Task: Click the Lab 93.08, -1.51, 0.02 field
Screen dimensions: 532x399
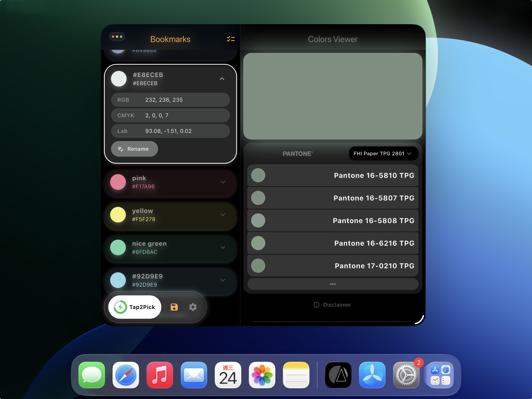Action: (171, 131)
